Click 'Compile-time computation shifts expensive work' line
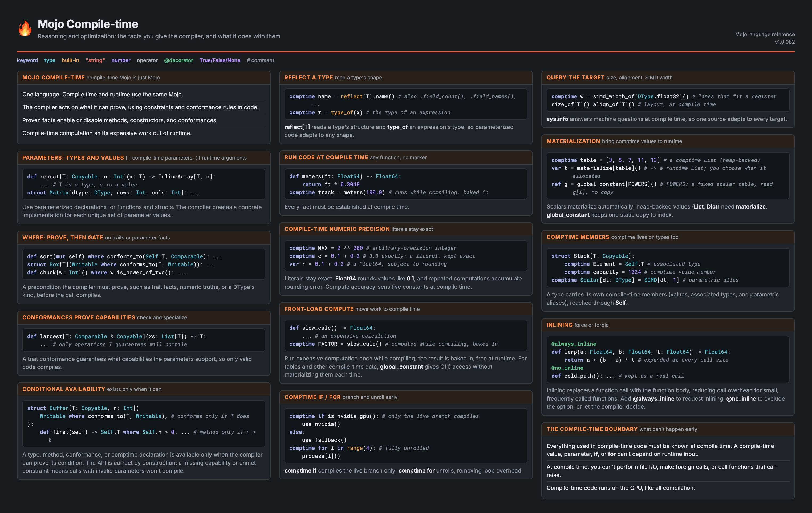Screen dimensions: 812x513 [x=107, y=133]
